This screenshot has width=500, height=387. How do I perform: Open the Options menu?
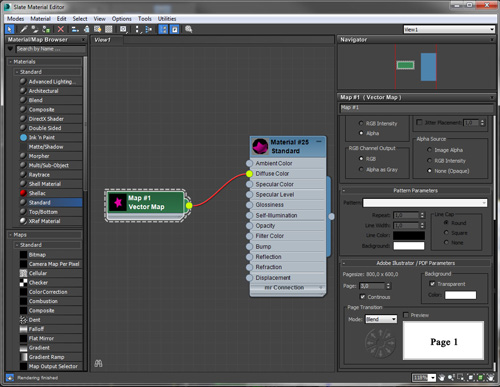[121, 19]
